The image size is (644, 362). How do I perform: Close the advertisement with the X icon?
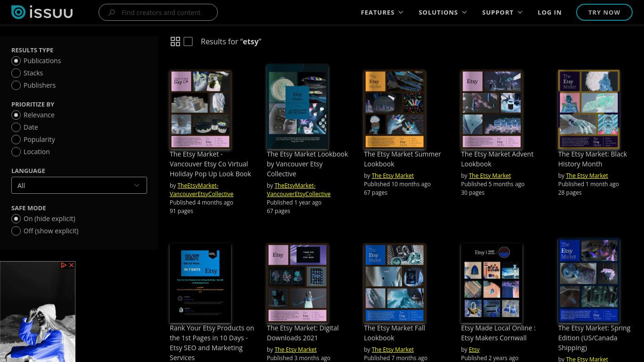pyautogui.click(x=72, y=265)
